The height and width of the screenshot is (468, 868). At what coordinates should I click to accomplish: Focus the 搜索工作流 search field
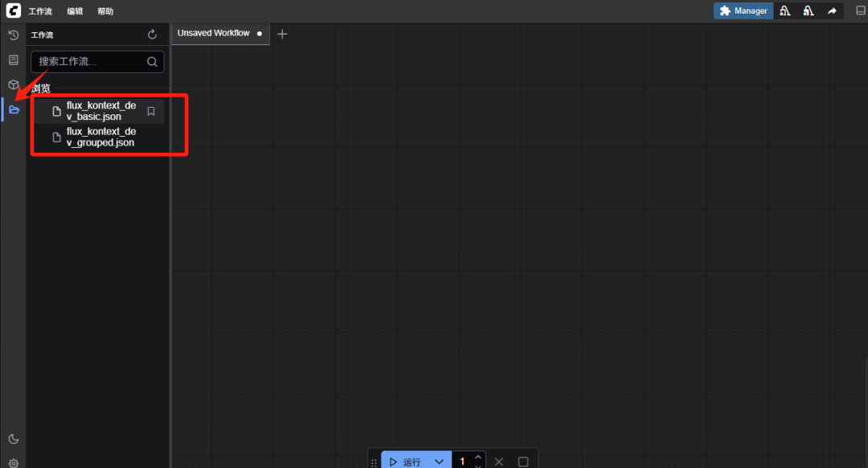click(x=97, y=61)
